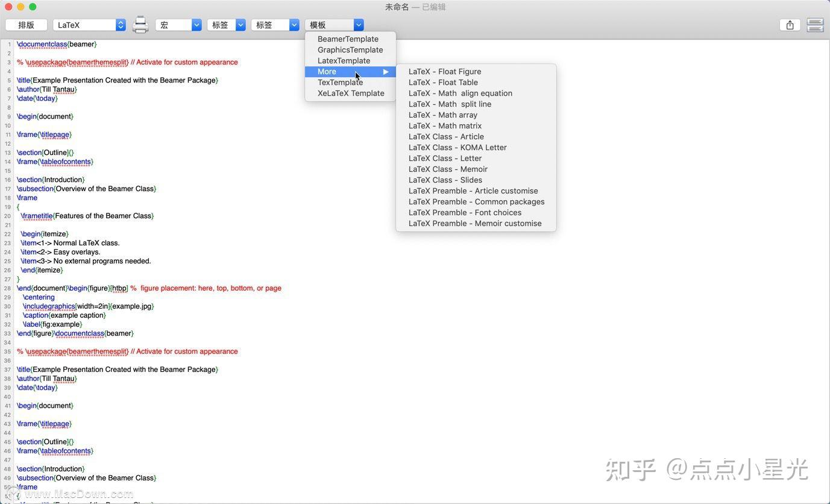This screenshot has height=504, width=830.
Task: Select LaTeX - Math array
Action: [476, 115]
